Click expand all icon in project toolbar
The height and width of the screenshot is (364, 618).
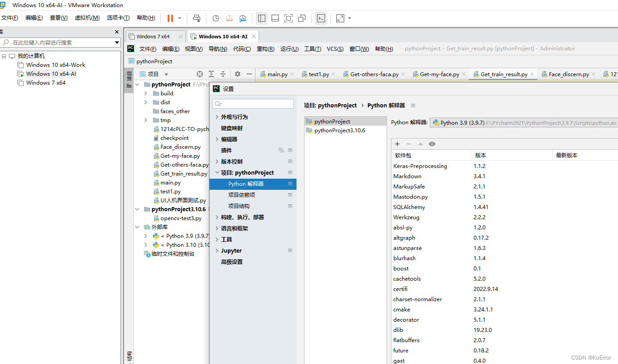pos(211,74)
